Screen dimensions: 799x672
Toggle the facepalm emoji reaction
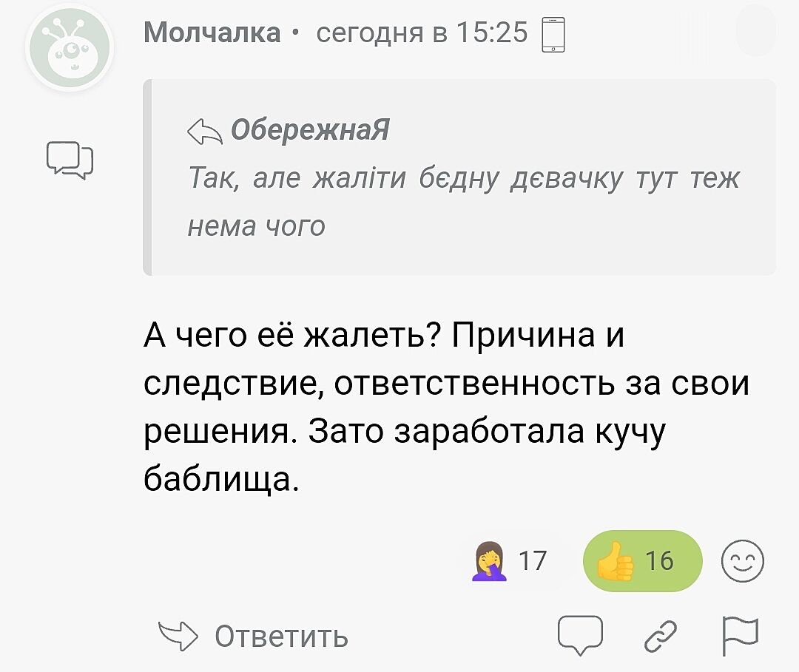point(490,562)
